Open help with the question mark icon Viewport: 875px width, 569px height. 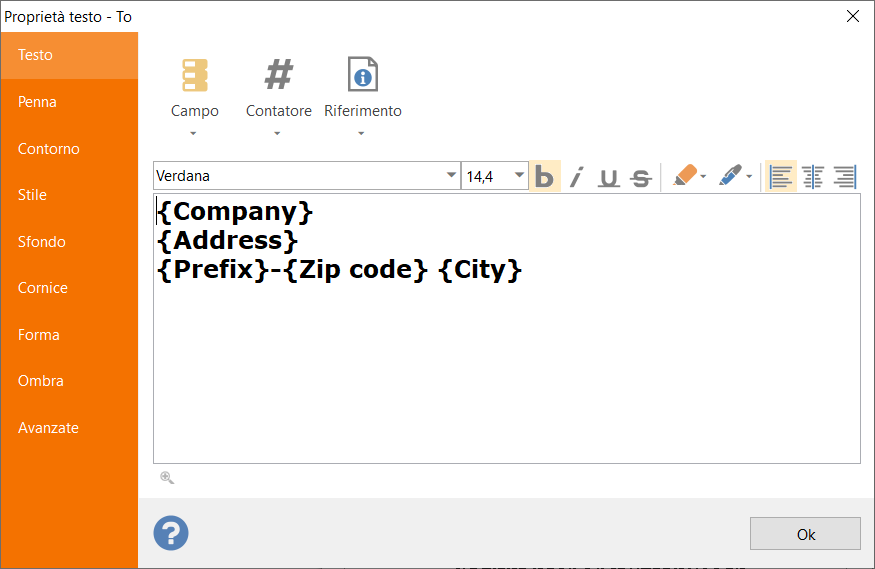171,533
